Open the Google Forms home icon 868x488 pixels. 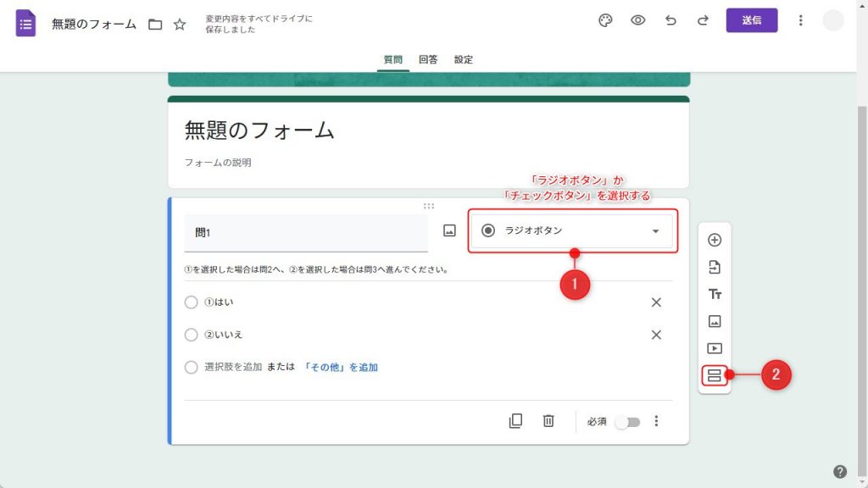(25, 23)
